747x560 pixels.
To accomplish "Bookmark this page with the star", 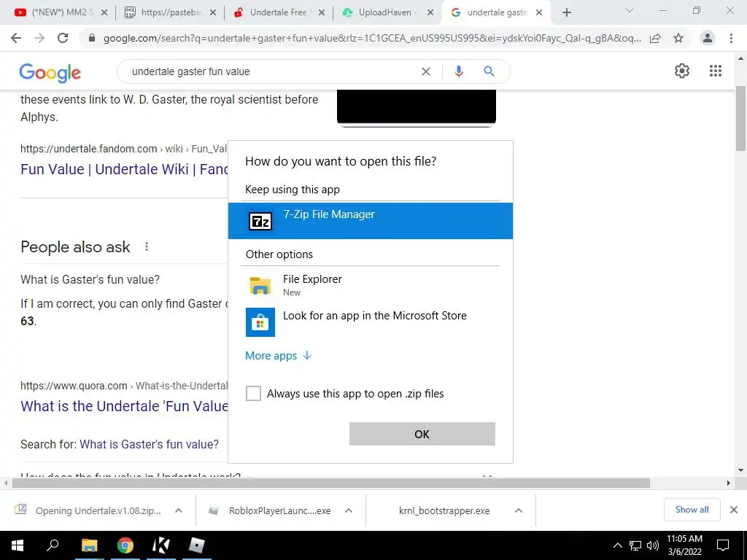I will [678, 38].
